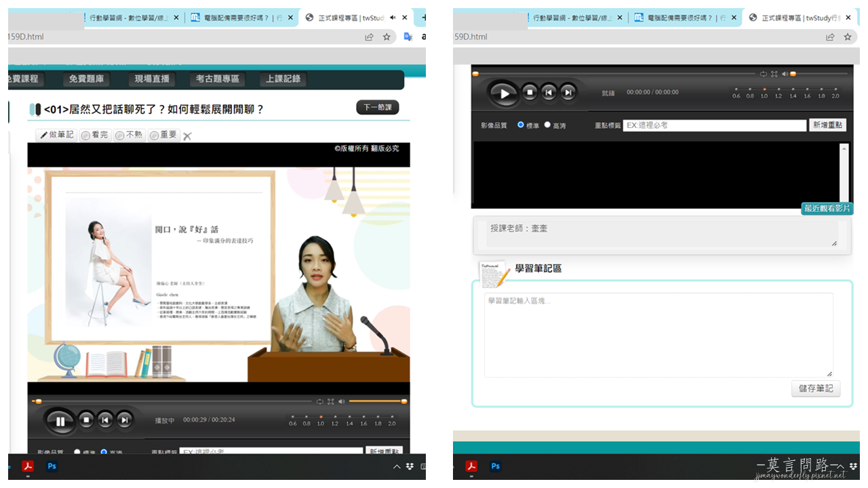
Task: Open Photoshop from the left taskbar
Action: click(52, 466)
